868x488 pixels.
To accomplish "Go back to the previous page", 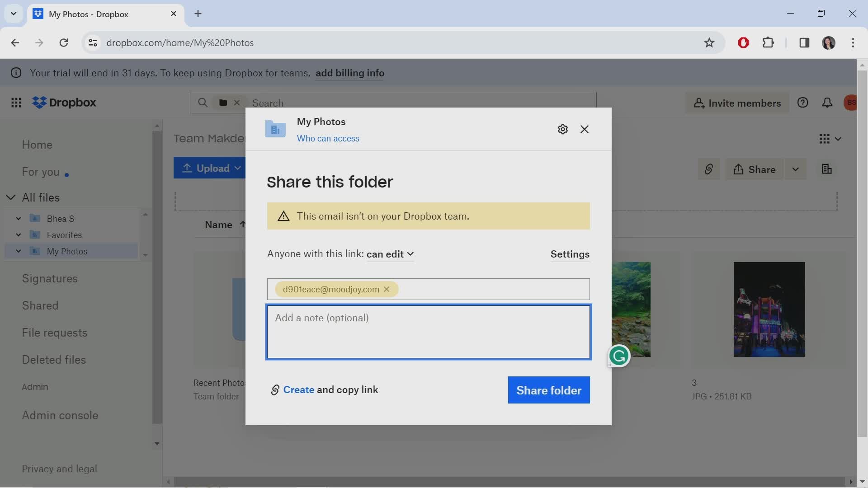I will click(15, 43).
